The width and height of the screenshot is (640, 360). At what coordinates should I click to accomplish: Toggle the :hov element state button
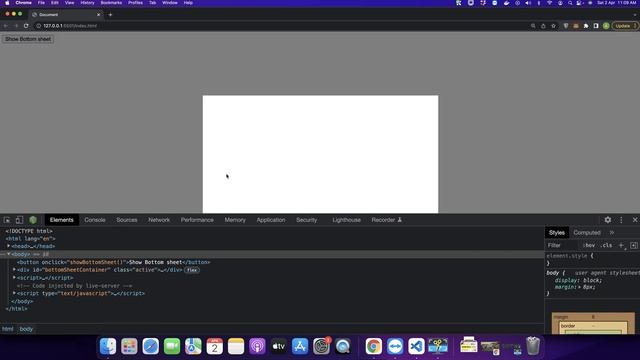coord(589,245)
